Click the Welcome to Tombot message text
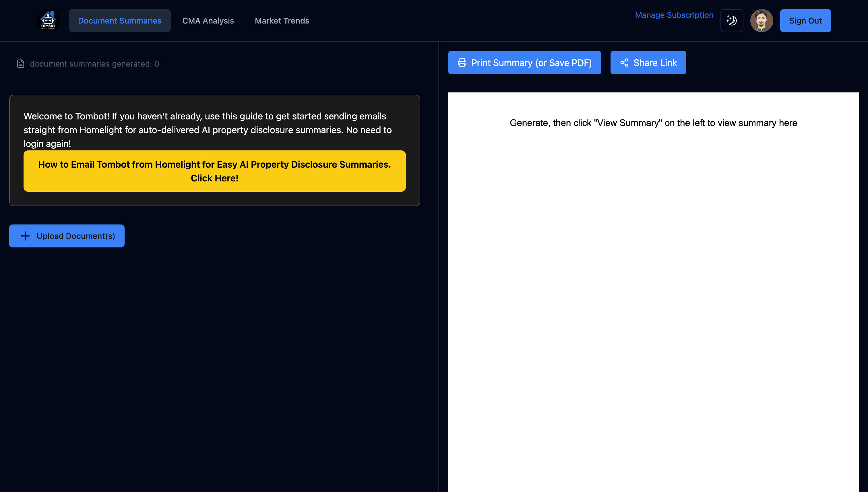The image size is (868, 492). (x=208, y=130)
